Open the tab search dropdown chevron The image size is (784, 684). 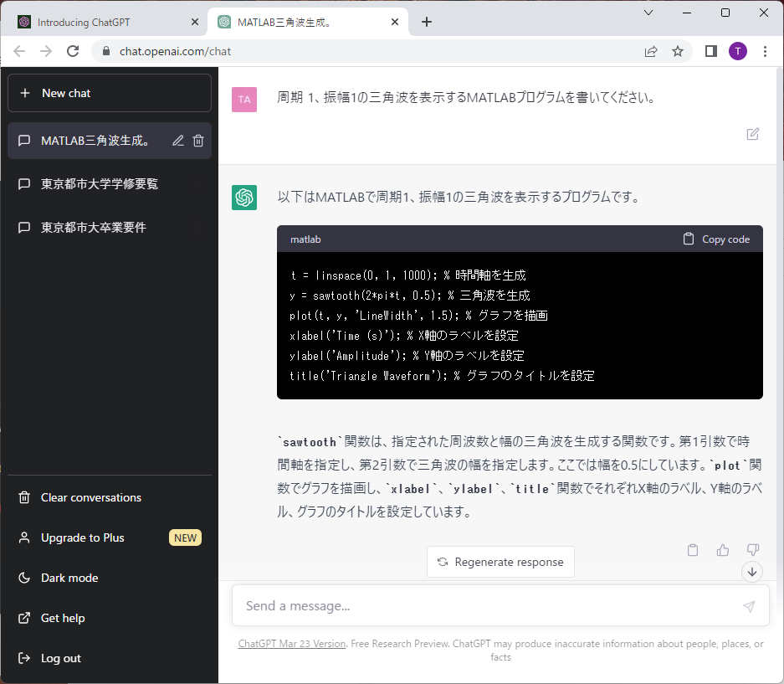(x=648, y=13)
